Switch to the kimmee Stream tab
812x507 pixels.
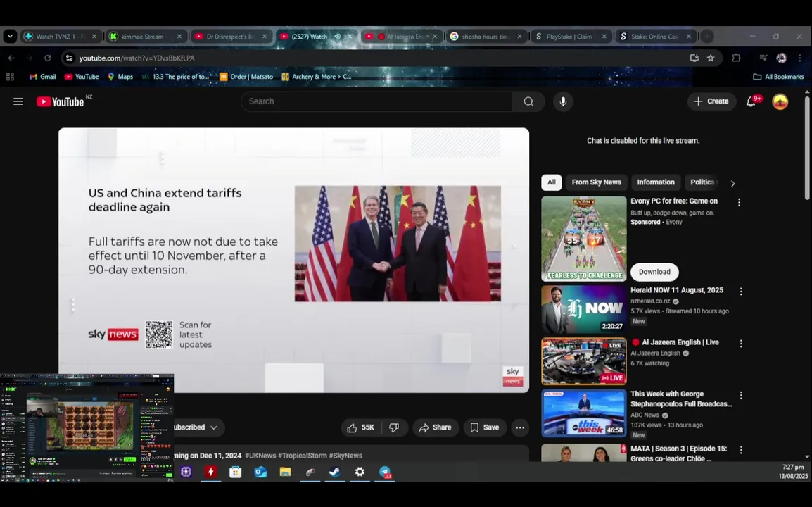pyautogui.click(x=146, y=37)
